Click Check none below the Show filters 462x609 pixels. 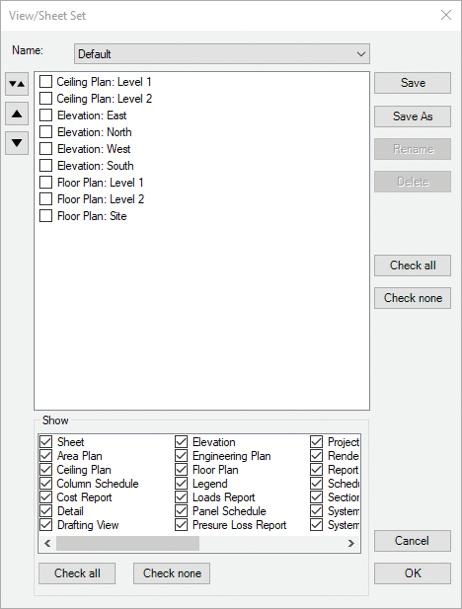tap(172, 573)
